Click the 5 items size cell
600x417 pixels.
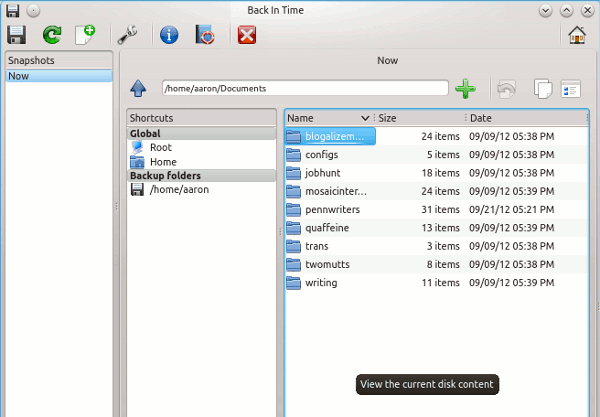point(443,155)
